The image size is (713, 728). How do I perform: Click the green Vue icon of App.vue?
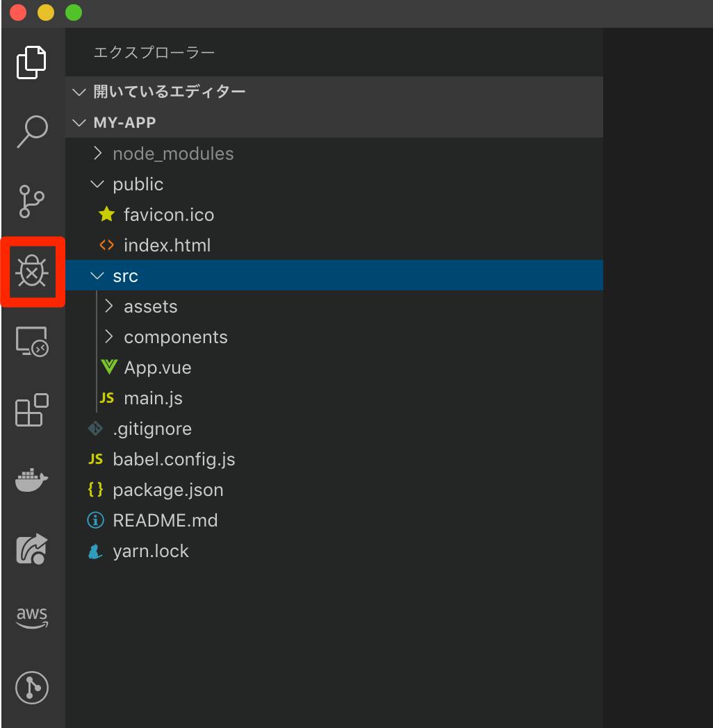[109, 367]
